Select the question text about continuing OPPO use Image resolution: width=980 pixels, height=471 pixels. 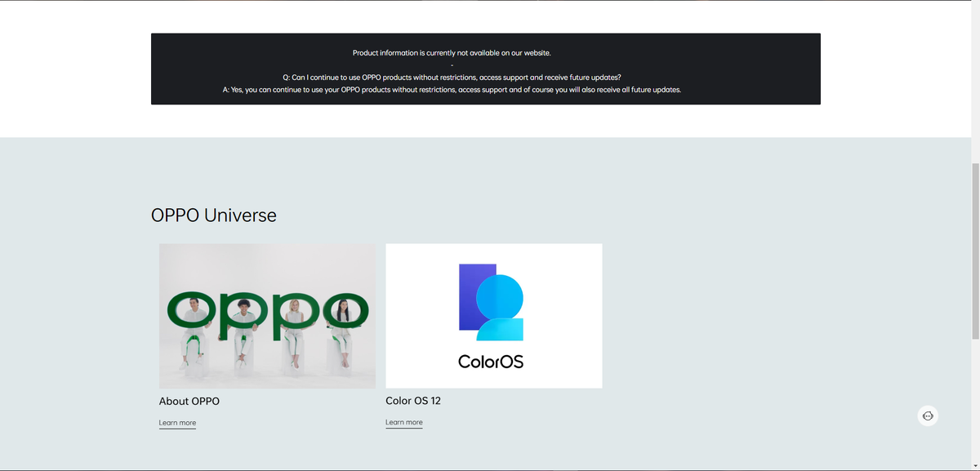point(452,77)
